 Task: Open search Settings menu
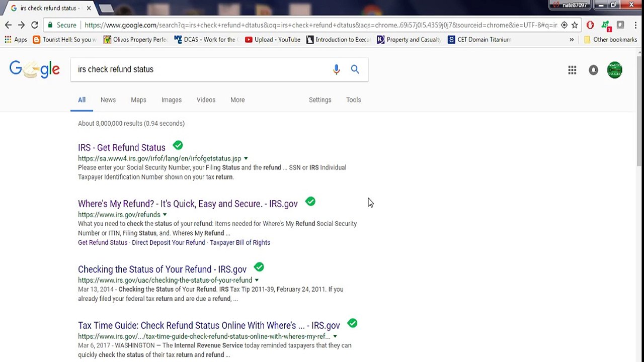point(320,100)
